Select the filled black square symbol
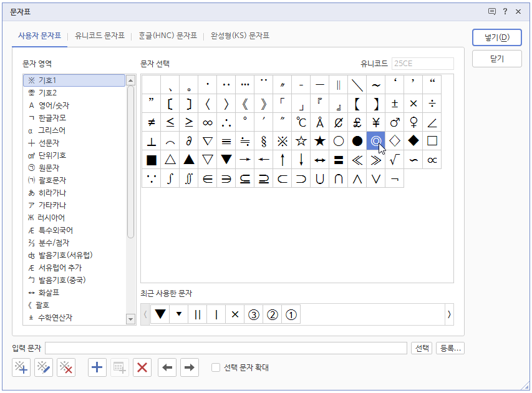 (152, 160)
